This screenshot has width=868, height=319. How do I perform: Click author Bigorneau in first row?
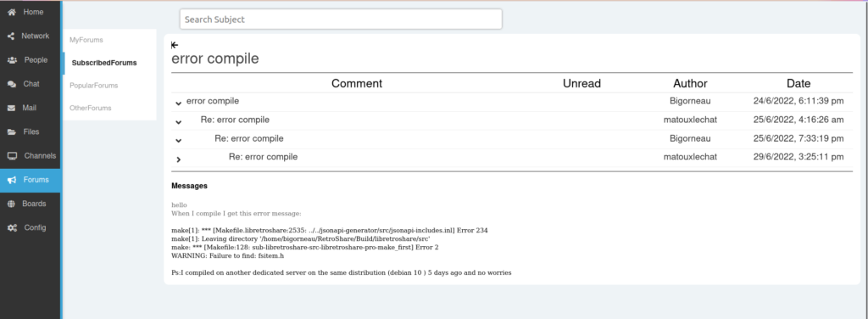690,101
